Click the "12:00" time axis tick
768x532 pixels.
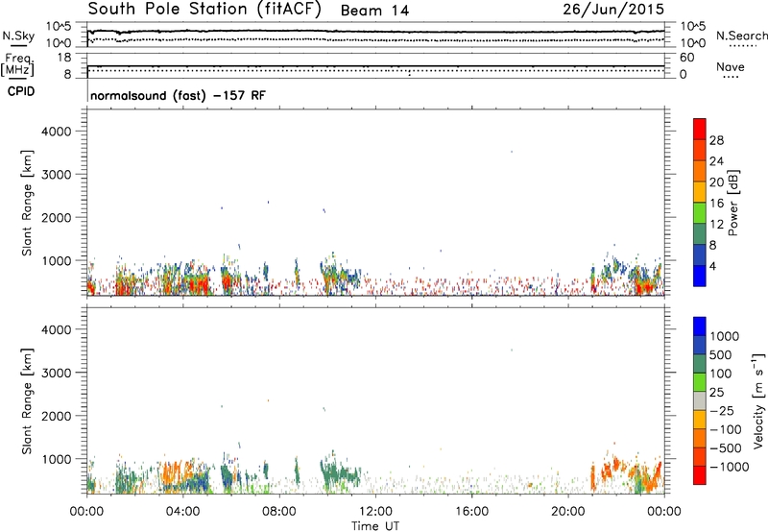[375, 512]
